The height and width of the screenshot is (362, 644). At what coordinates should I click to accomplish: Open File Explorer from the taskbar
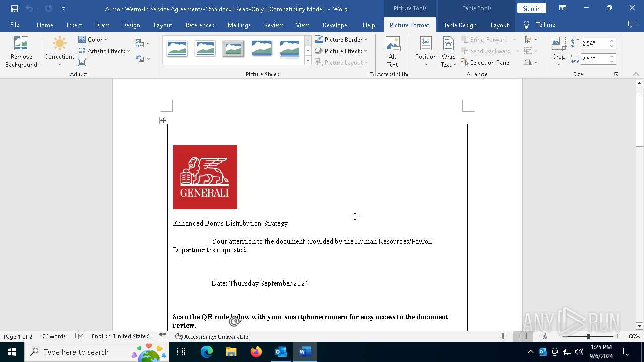point(231,352)
